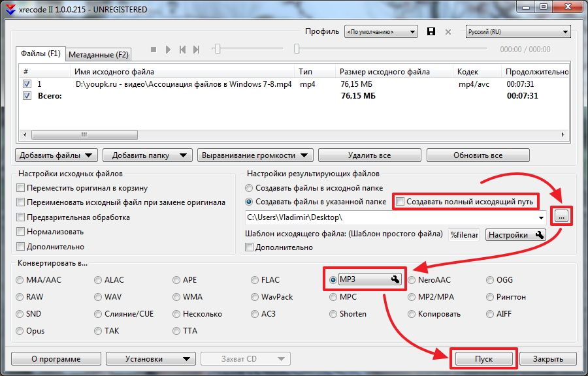
Task: Select the AC3 format
Action: coord(255,314)
